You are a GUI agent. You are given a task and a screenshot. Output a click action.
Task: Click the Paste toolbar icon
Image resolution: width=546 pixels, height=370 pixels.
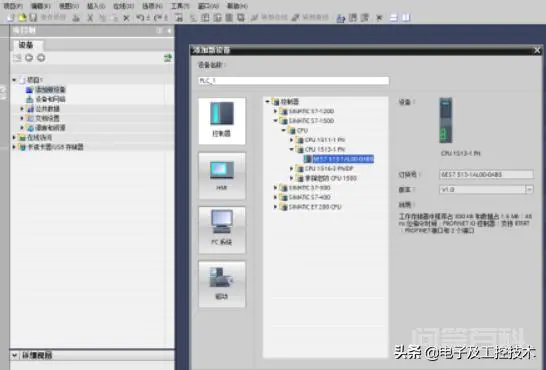115,18
